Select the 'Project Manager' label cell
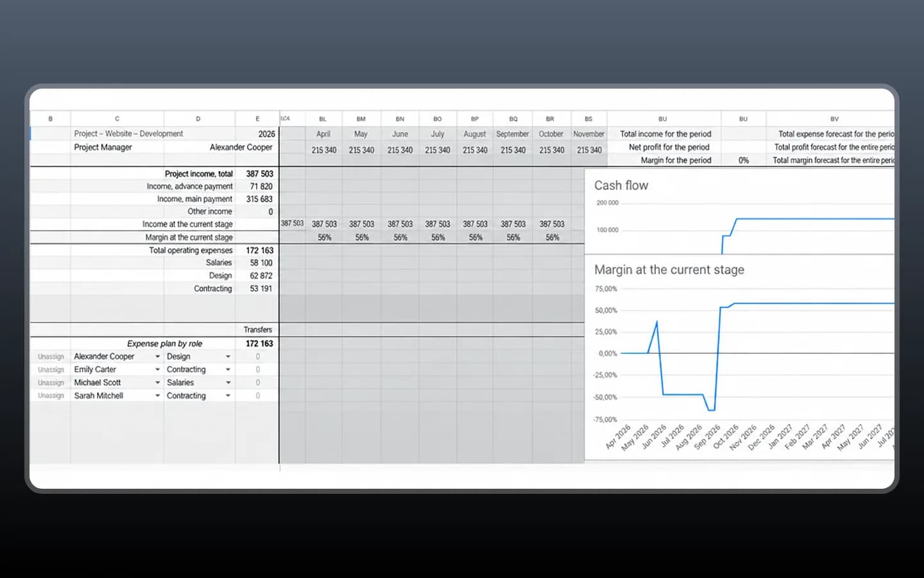The height and width of the screenshot is (578, 924). pyautogui.click(x=103, y=147)
